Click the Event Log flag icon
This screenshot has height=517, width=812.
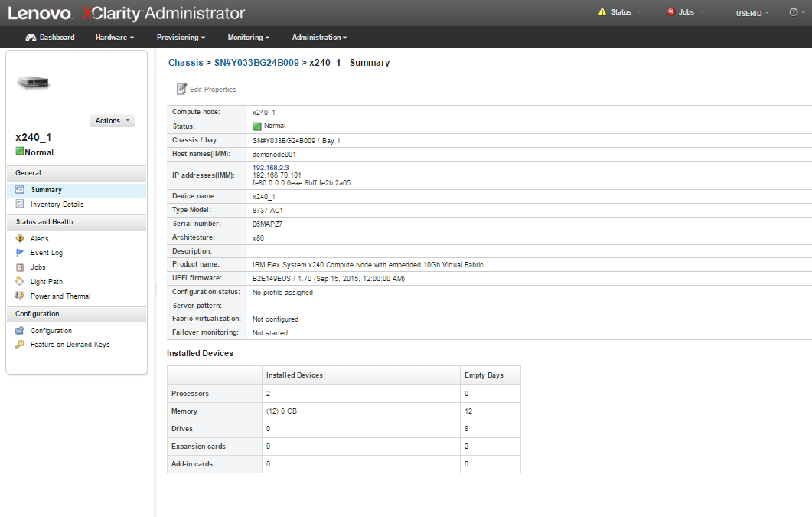click(20, 253)
